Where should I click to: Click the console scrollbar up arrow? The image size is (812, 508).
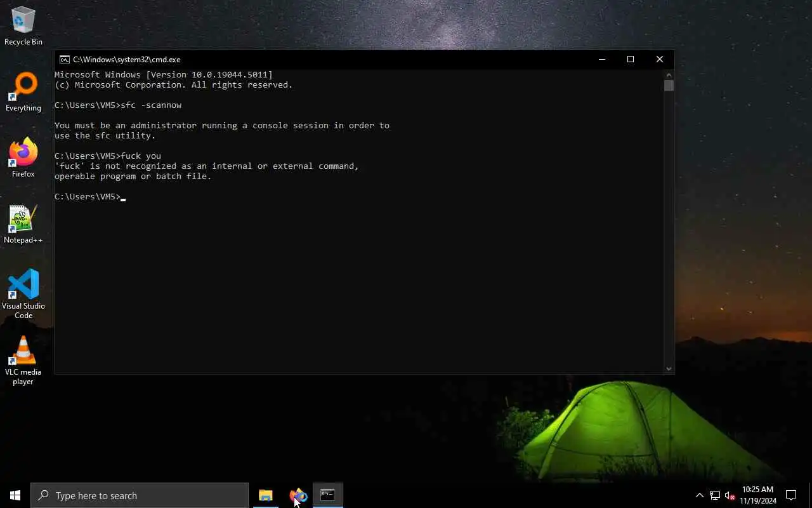(x=669, y=74)
